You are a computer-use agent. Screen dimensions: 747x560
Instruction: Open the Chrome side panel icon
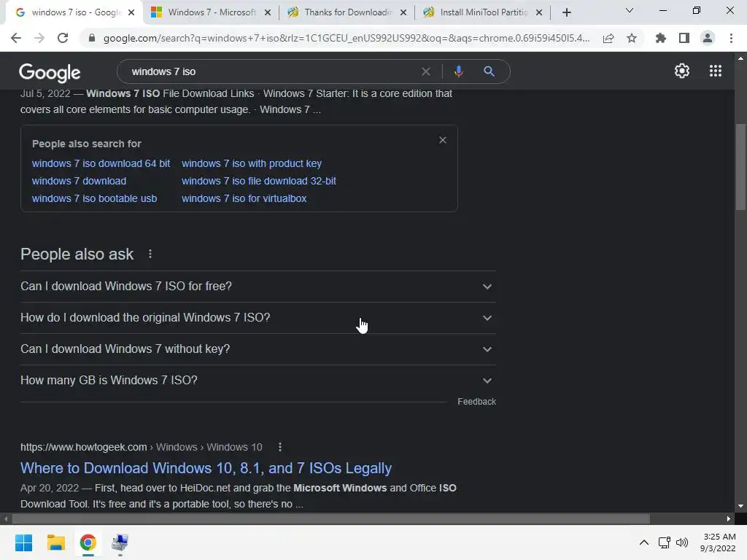click(x=684, y=38)
